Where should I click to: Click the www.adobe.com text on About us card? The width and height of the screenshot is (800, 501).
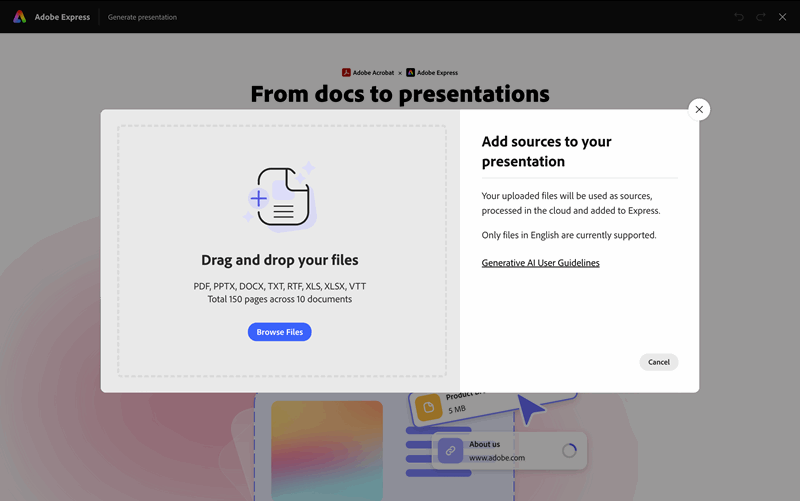tap(497, 458)
